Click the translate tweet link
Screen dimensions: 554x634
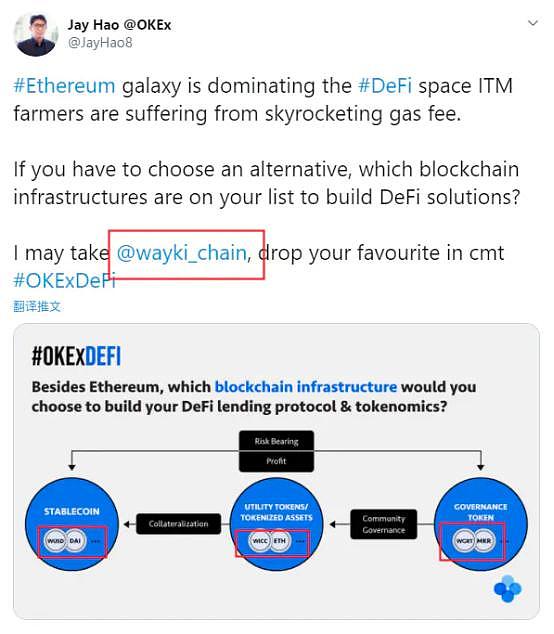37,306
